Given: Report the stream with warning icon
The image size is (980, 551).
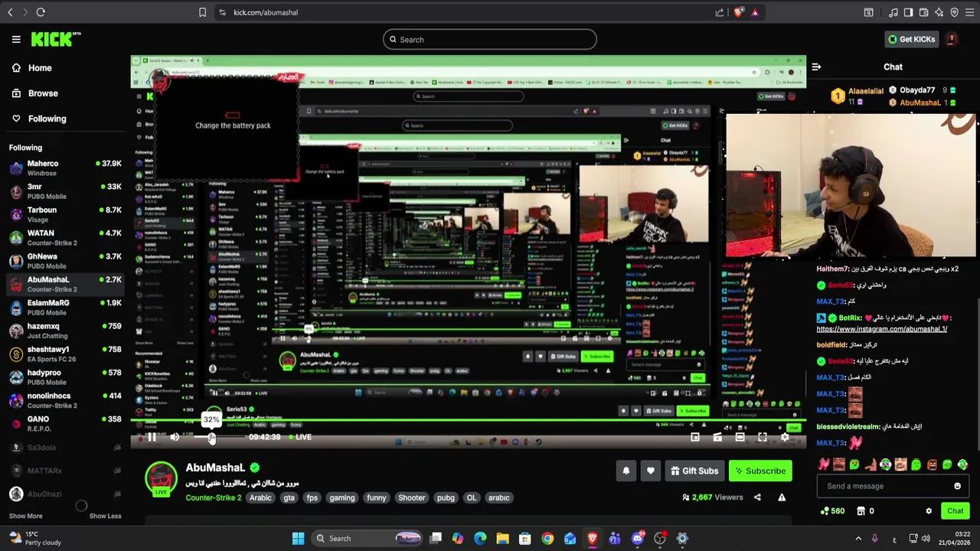Looking at the screenshot, I should click(x=782, y=497).
